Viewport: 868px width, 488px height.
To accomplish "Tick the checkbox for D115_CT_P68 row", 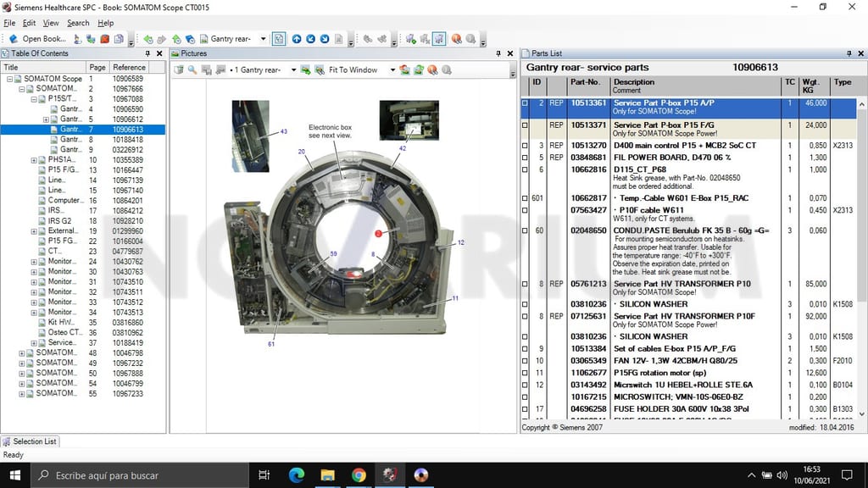I will (x=525, y=169).
